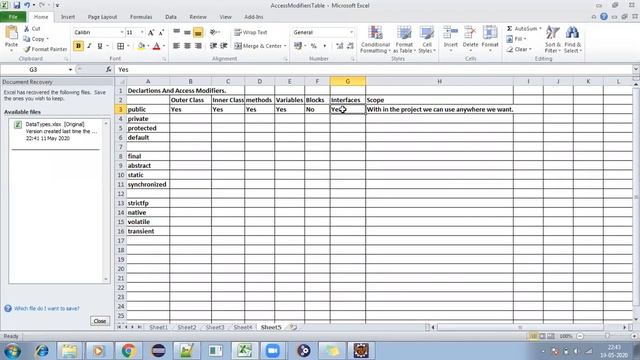Click the Insert Function fx icon
This screenshot has height=360, width=640.
click(x=109, y=69)
